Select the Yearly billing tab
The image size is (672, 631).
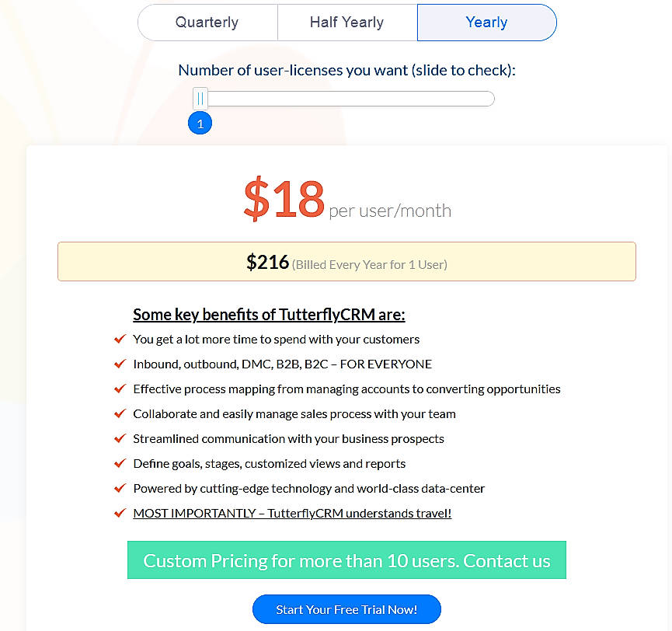click(x=486, y=23)
